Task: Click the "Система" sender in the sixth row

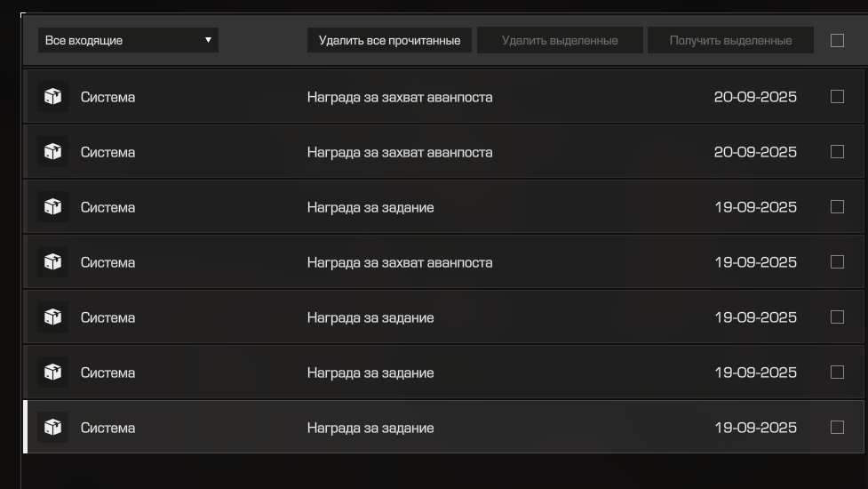Action: click(x=108, y=373)
